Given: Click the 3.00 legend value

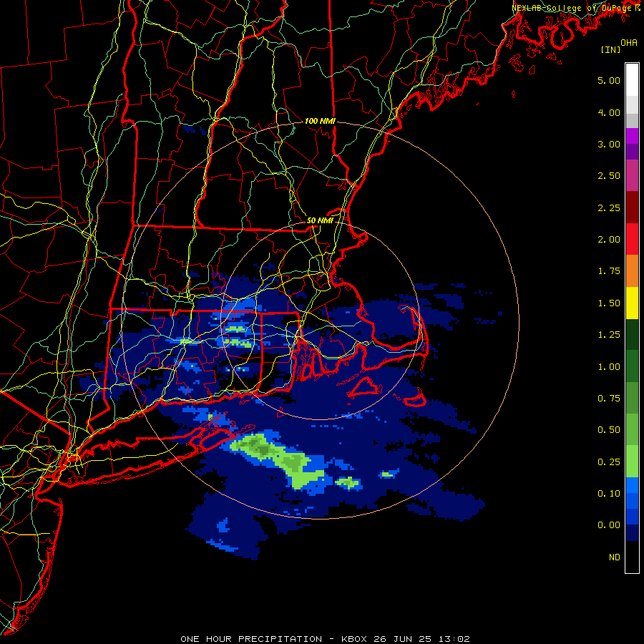Looking at the screenshot, I should (609, 144).
